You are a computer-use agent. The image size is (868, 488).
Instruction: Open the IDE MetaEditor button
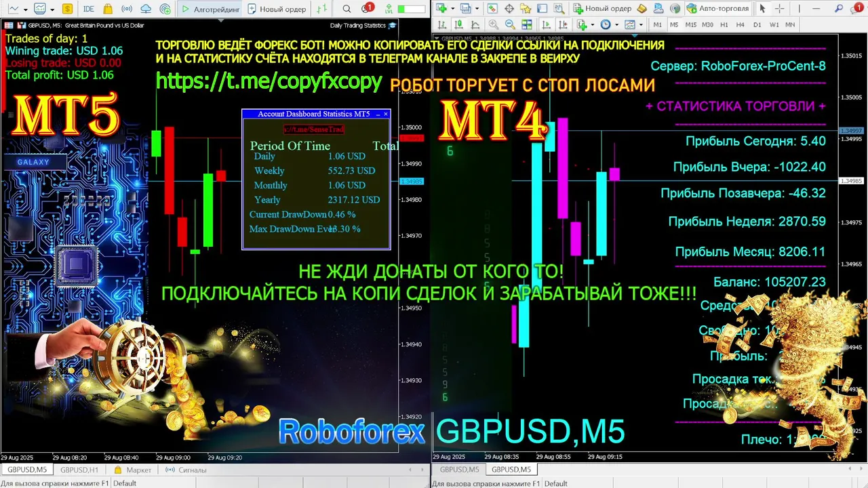(x=89, y=9)
